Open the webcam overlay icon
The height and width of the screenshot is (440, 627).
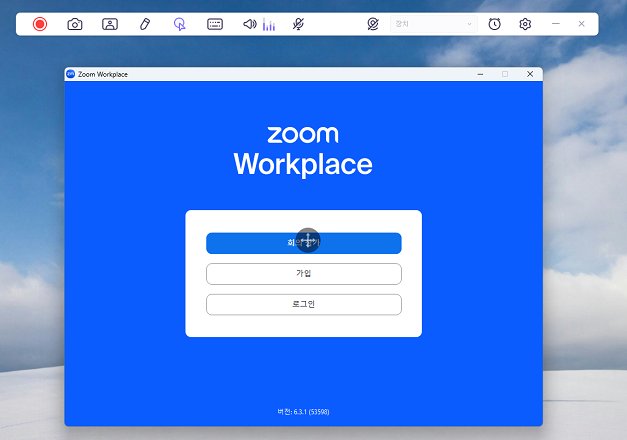pyautogui.click(x=110, y=24)
